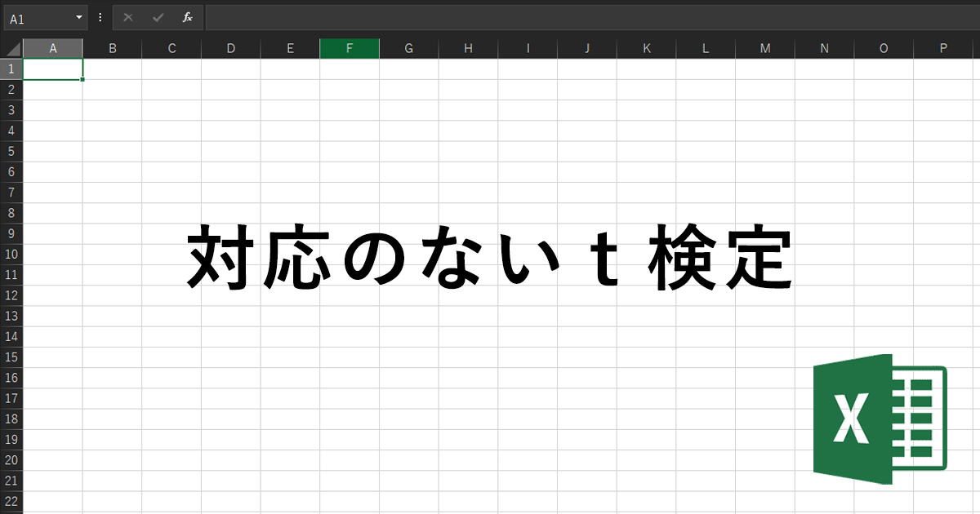Click the Cancel X icon in formula bar

tap(128, 17)
